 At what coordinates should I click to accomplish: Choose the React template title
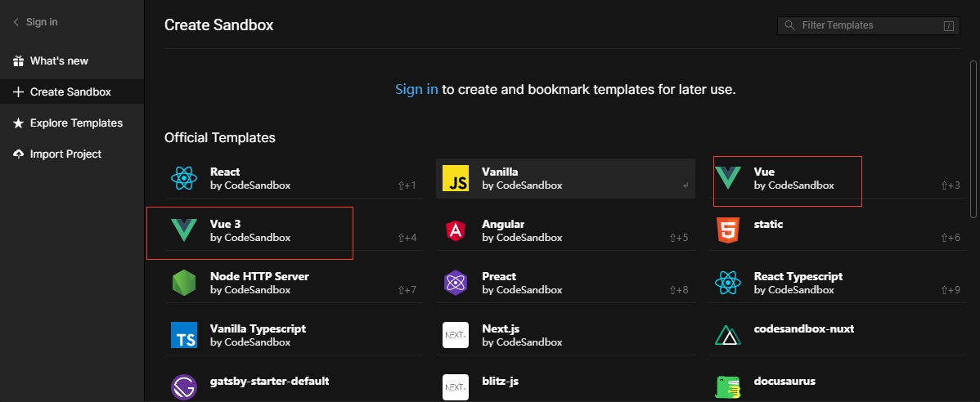(225, 172)
